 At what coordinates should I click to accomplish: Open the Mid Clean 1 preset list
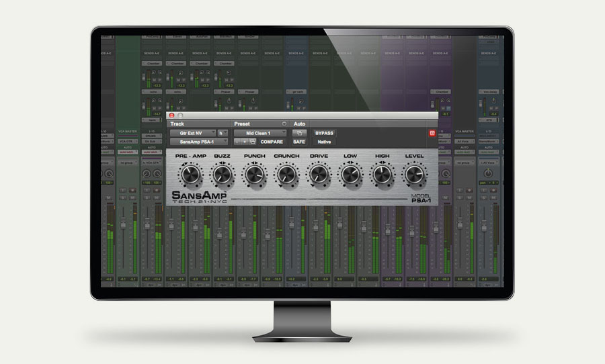click(x=260, y=133)
